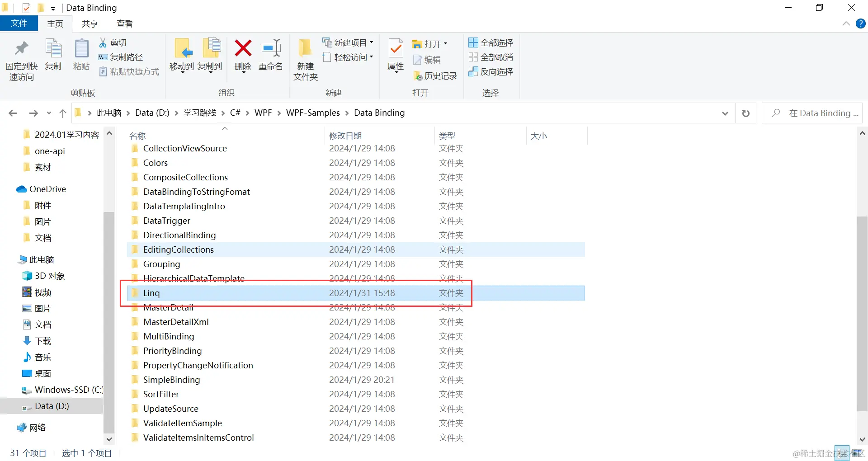Switch to the Share (共享) tab
The image size is (868, 461).
point(90,24)
